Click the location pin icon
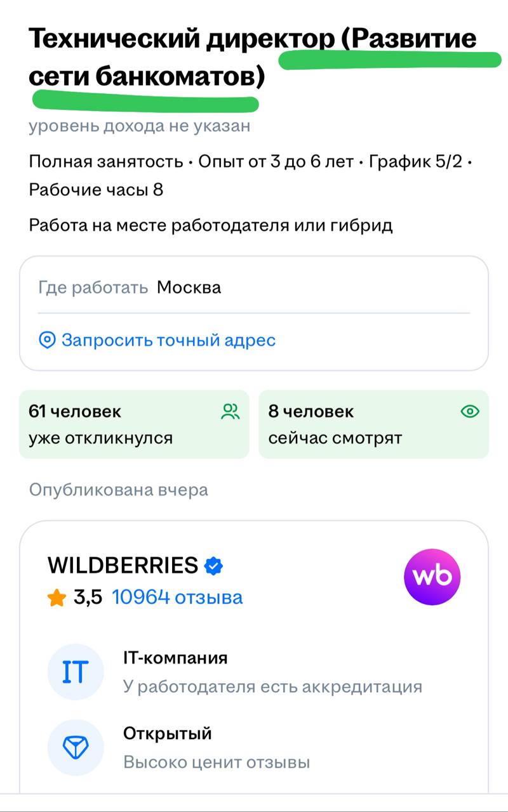 coord(47,340)
